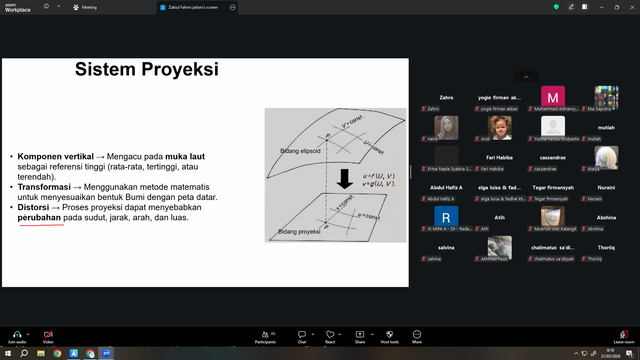Select the blue R avatar tile
Viewport: 640px width, 360px height.
point(446,217)
